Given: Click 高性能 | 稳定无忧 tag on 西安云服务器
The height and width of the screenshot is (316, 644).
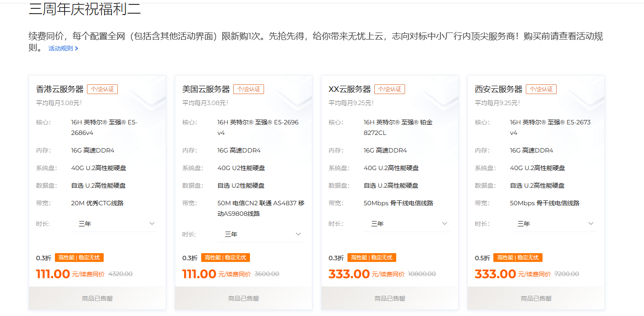Looking at the screenshot, I should pos(517,258).
